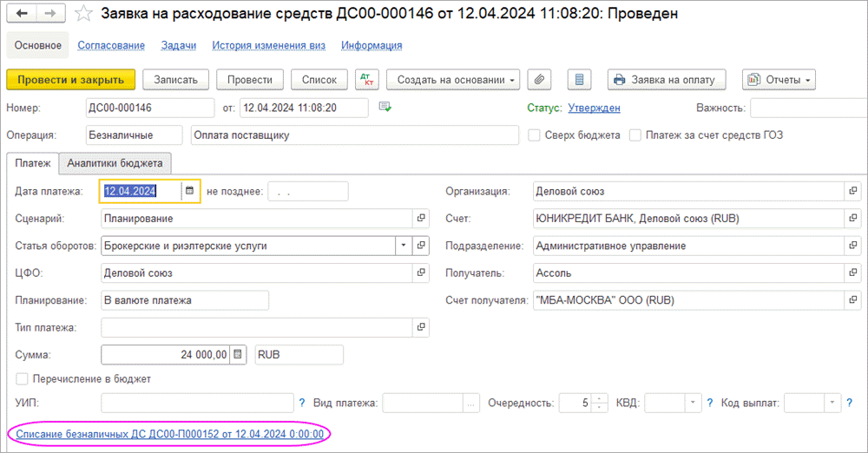Image resolution: width=868 pixels, height=453 pixels.
Task: Open the Дт/Кт postings icon
Action: pos(367,80)
